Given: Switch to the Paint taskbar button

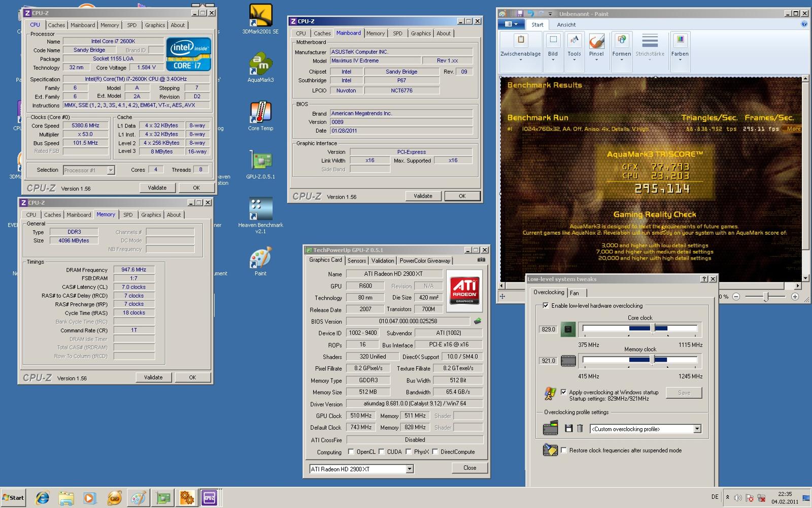Looking at the screenshot, I should (x=138, y=498).
